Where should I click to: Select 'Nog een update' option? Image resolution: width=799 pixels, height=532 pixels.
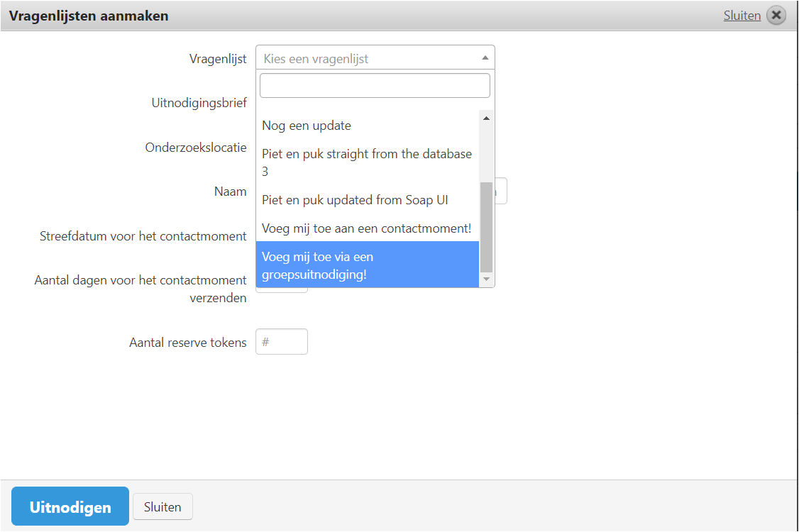[307, 126]
